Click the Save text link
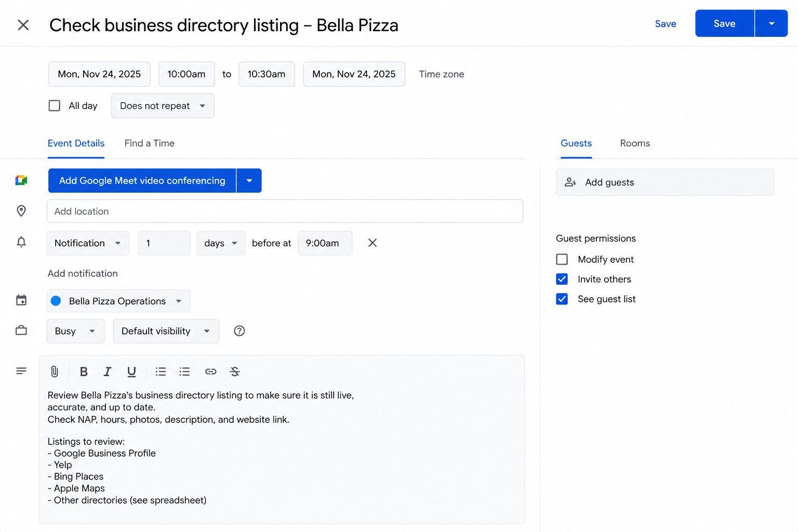The width and height of the screenshot is (798, 532). 666,24
